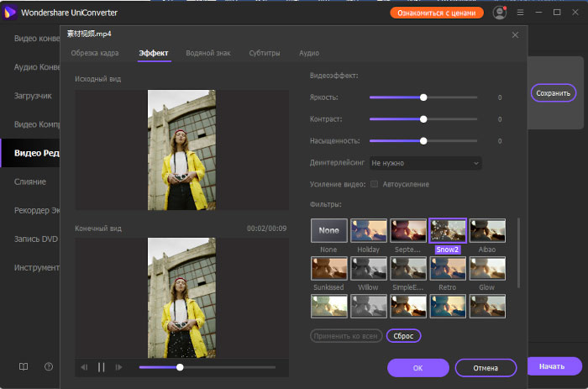The image size is (588, 389).
Task: Switch to the Водяной знак tab
Action: click(x=209, y=53)
